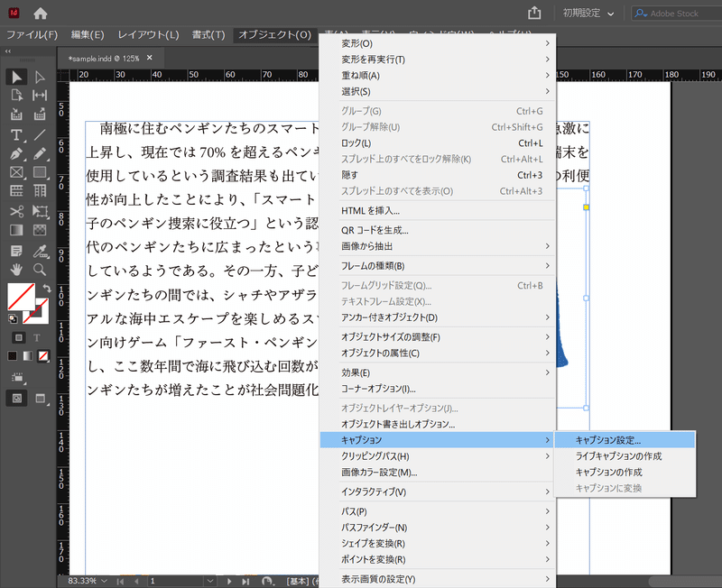Open the 書式(T) menu
This screenshot has width=722, height=588.
coord(208,35)
